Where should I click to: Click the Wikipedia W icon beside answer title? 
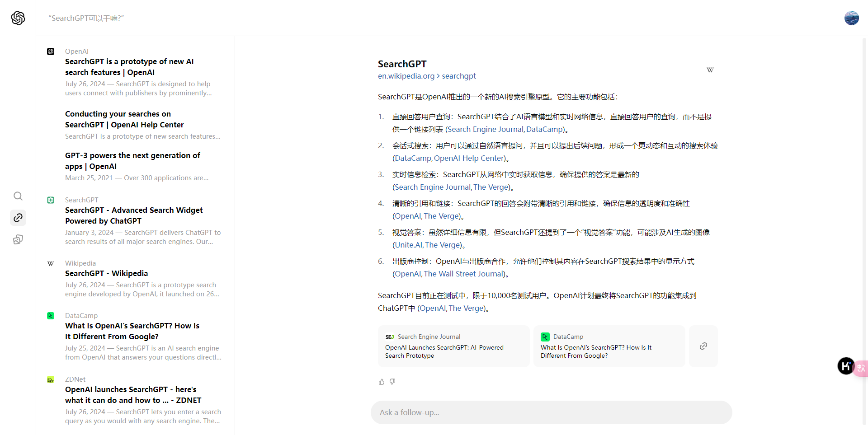click(x=710, y=70)
